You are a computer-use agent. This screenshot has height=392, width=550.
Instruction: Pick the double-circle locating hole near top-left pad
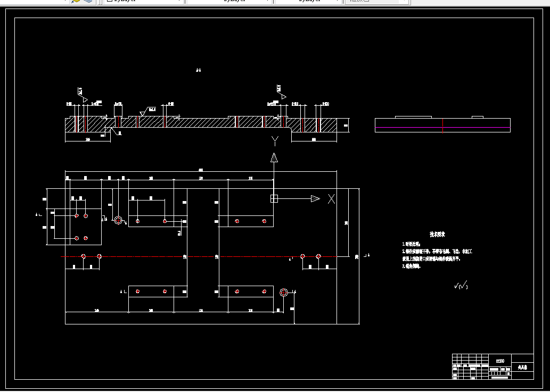[118, 220]
